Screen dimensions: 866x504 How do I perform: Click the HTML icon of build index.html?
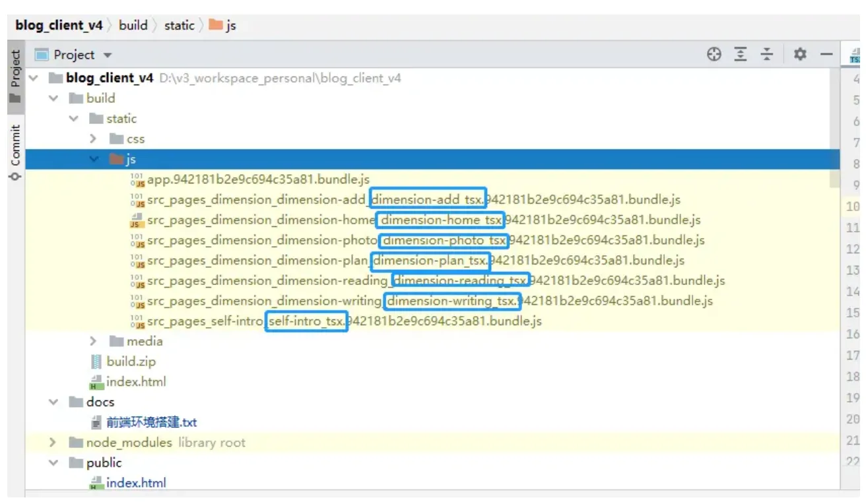click(x=96, y=382)
